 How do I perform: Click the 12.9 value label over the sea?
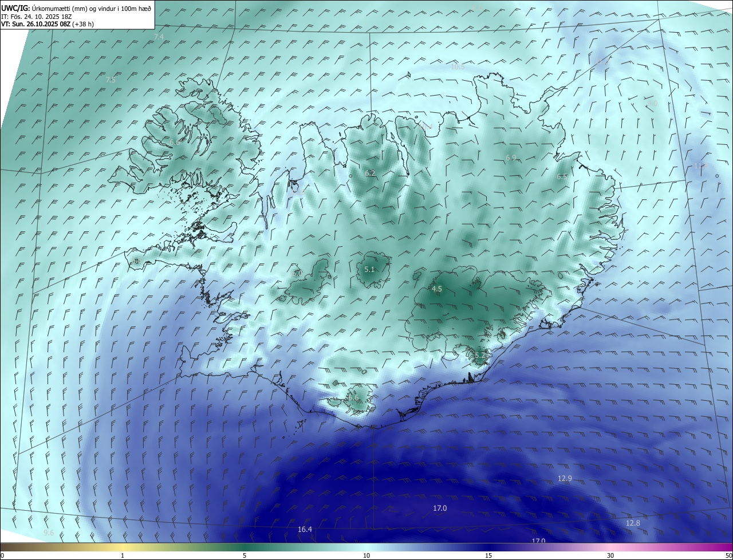(565, 478)
